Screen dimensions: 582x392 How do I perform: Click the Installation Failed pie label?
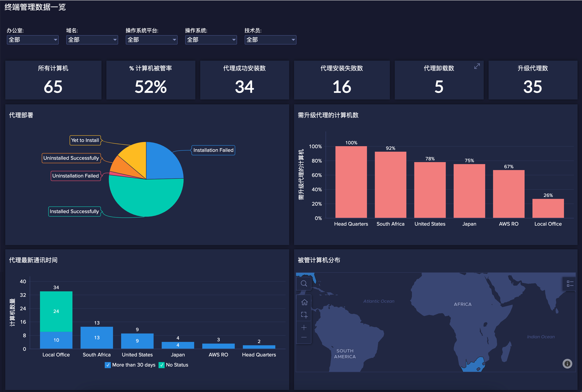pos(213,150)
